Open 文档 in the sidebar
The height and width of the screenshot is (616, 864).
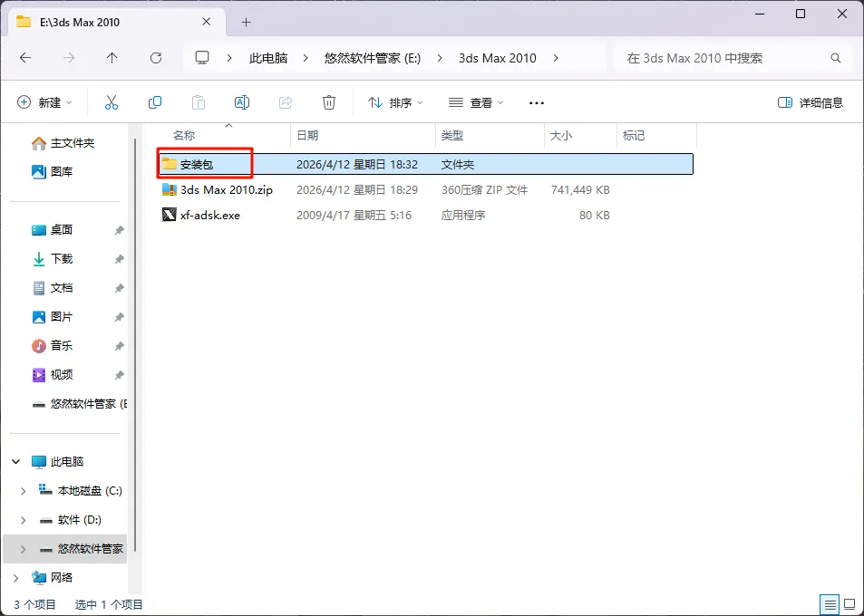(x=52, y=288)
